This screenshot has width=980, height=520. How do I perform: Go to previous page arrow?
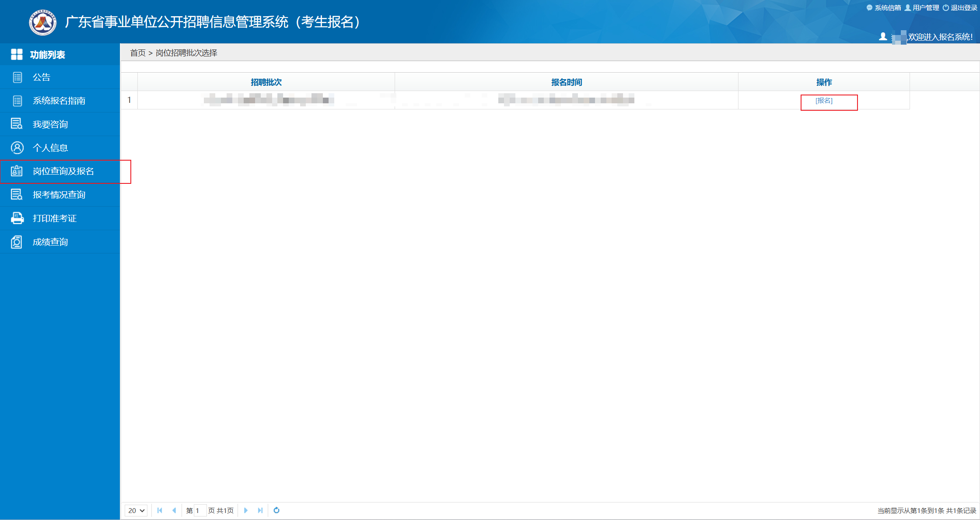(x=174, y=510)
